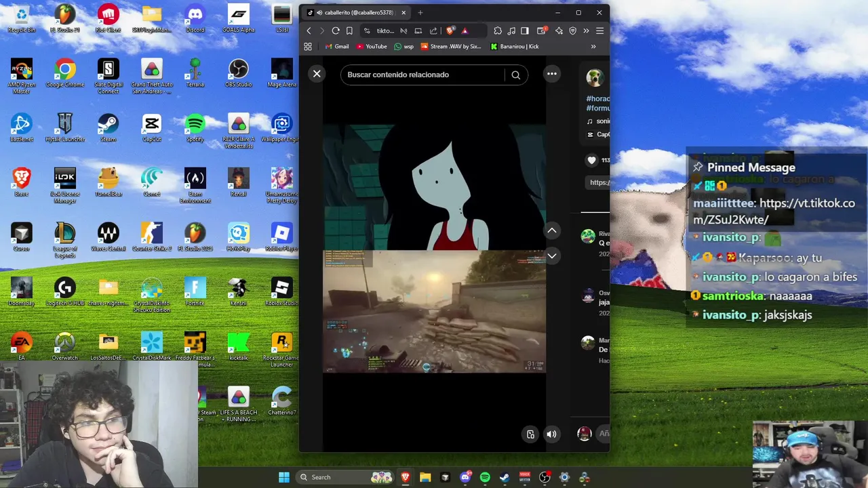Open Bananirou | Kick bookmark
The width and height of the screenshot is (868, 488).
point(515,47)
